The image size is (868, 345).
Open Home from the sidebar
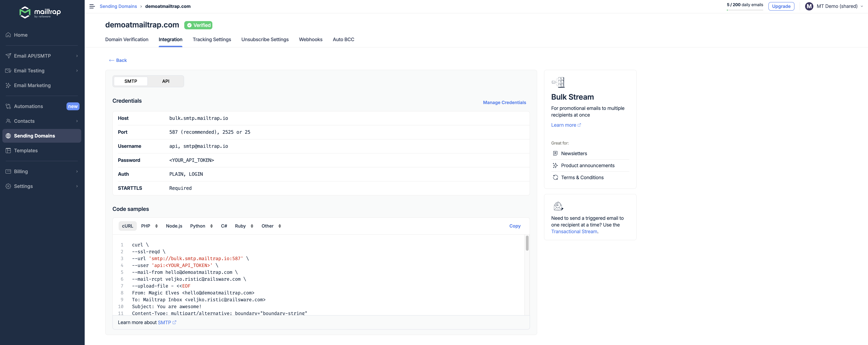pos(21,35)
